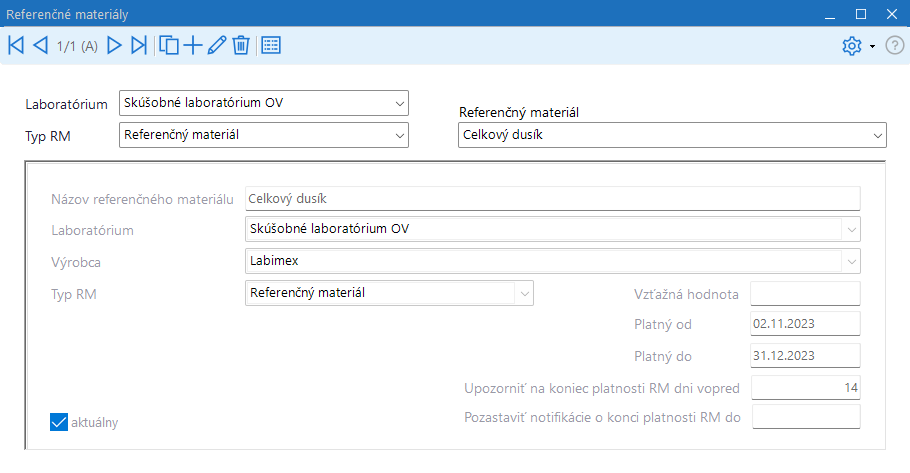This screenshot has width=910, height=473.
Task: Delete record using trash icon
Action: click(241, 45)
